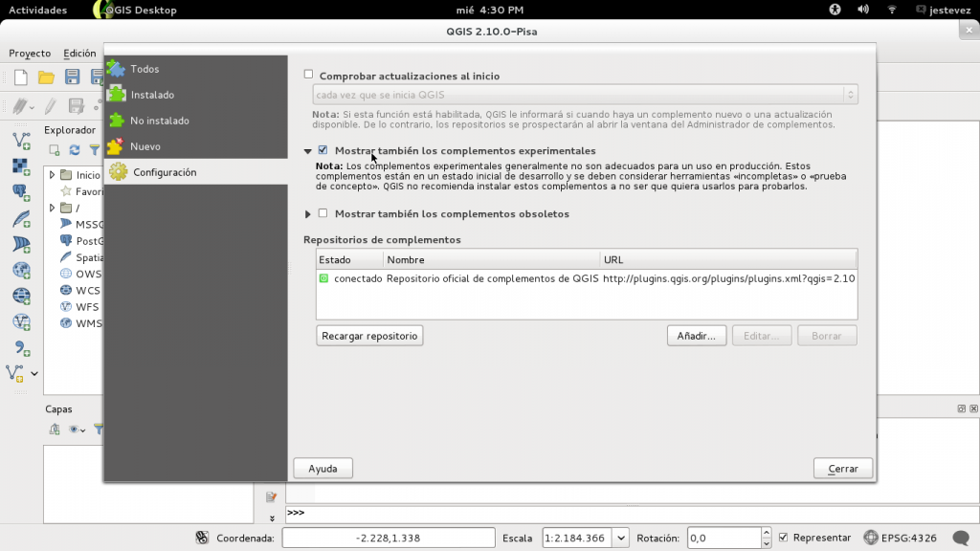Switch to the Instalado plugins tab
The image size is (980, 551).
[195, 95]
